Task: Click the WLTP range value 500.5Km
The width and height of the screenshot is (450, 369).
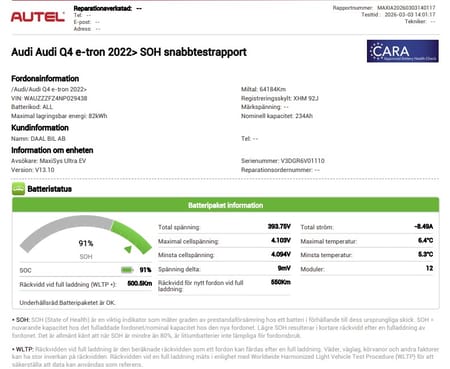Action: (140, 284)
